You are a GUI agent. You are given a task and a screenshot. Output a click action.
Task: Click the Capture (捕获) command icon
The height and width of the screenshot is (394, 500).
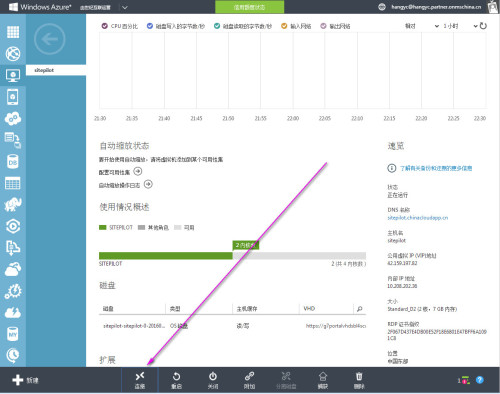tap(323, 377)
